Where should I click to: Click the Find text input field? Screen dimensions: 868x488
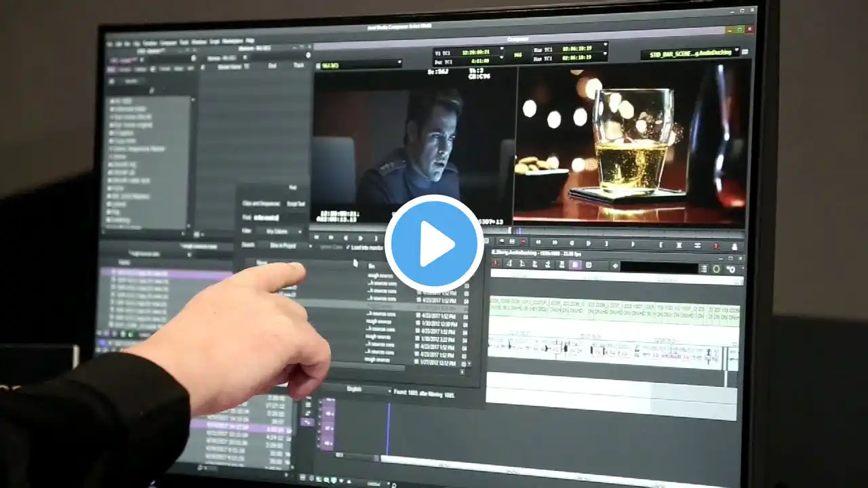click(279, 218)
